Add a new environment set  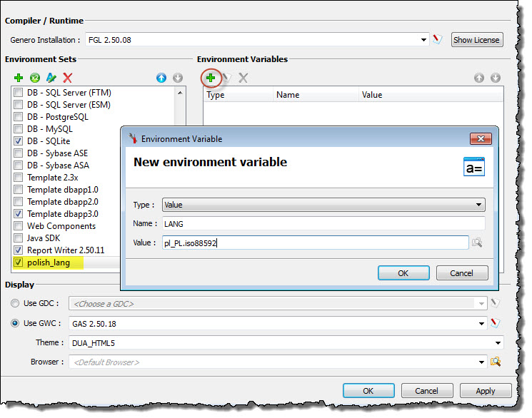(19, 78)
